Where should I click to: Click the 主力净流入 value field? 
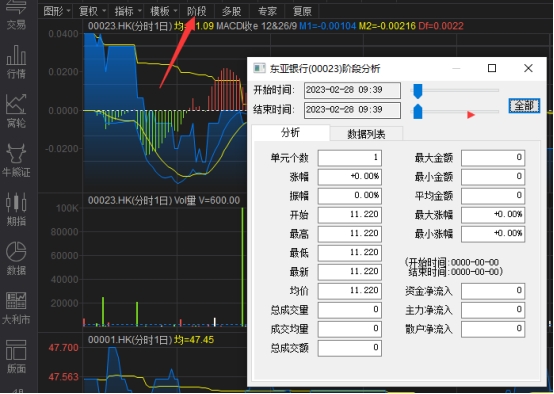click(493, 310)
